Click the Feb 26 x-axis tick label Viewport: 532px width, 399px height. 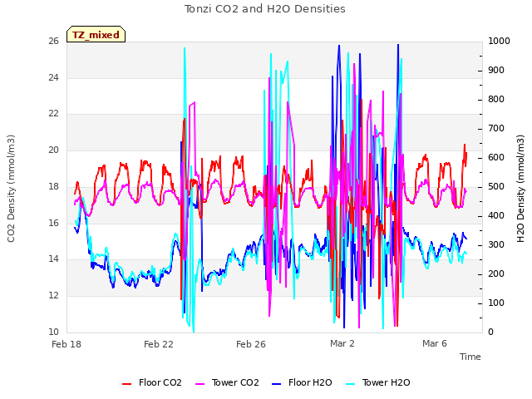251,344
